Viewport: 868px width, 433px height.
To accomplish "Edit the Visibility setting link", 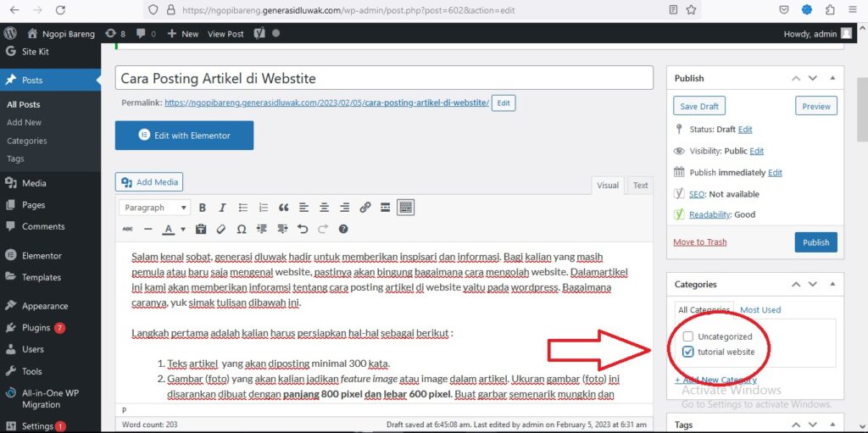I will (757, 151).
